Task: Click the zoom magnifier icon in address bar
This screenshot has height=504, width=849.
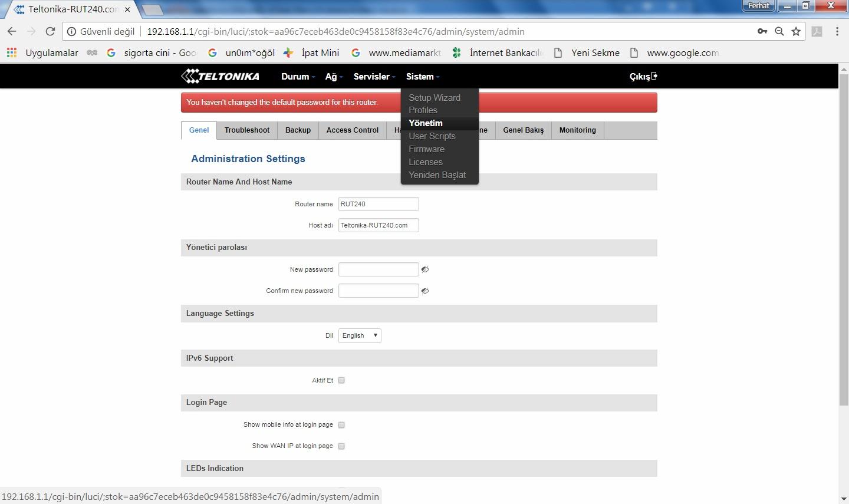Action: (779, 31)
